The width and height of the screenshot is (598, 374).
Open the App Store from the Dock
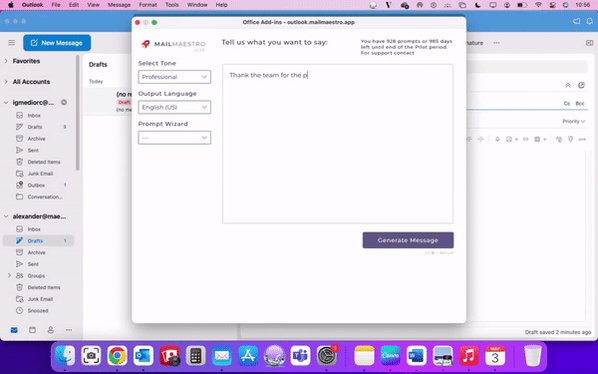tap(248, 356)
